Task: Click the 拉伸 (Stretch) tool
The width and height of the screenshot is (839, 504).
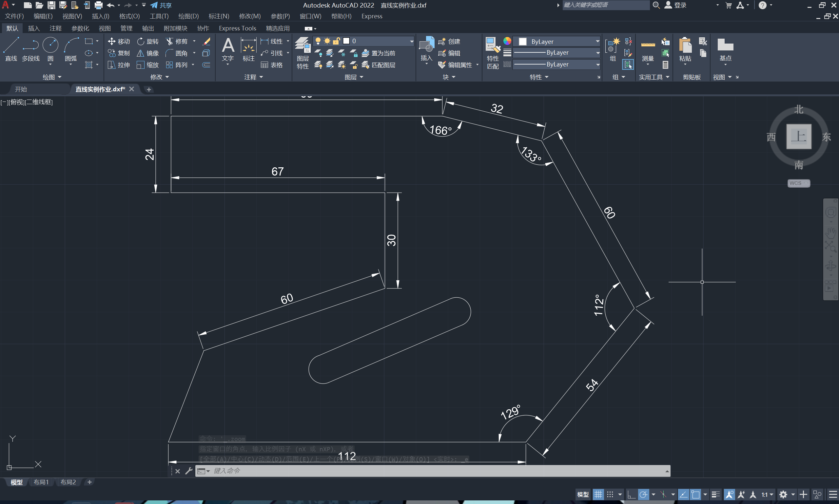Action: click(x=119, y=65)
